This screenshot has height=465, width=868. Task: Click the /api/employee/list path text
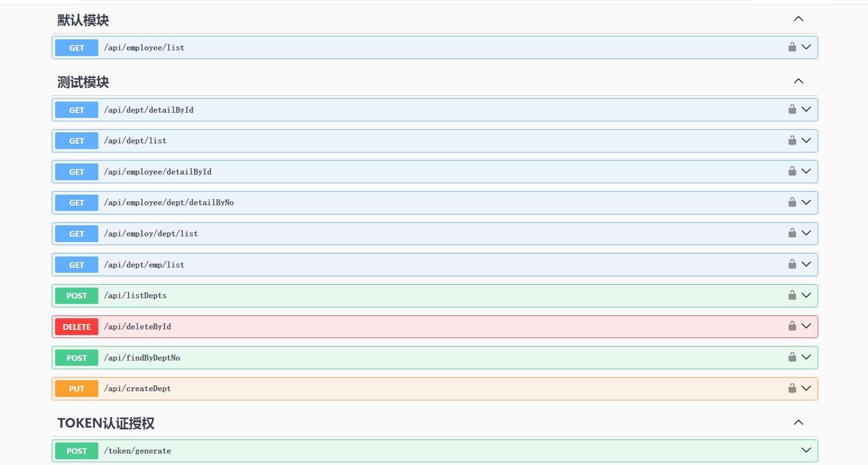144,47
